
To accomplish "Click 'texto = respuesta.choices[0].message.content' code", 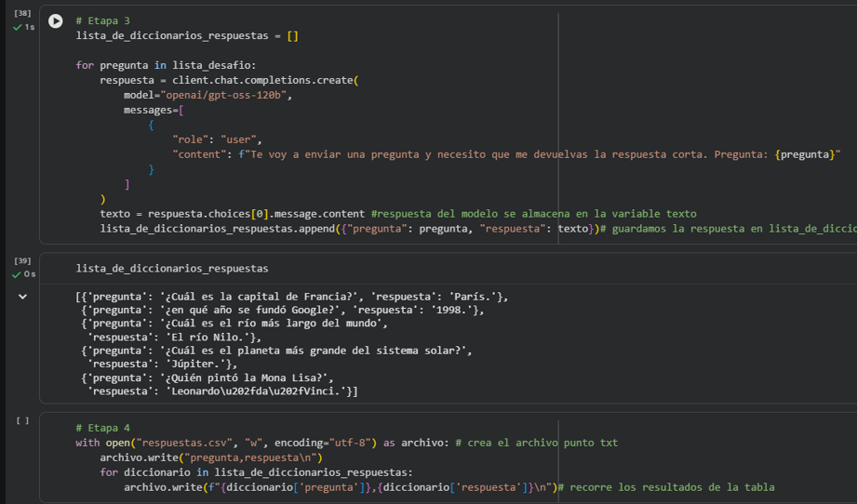I will coord(232,214).
